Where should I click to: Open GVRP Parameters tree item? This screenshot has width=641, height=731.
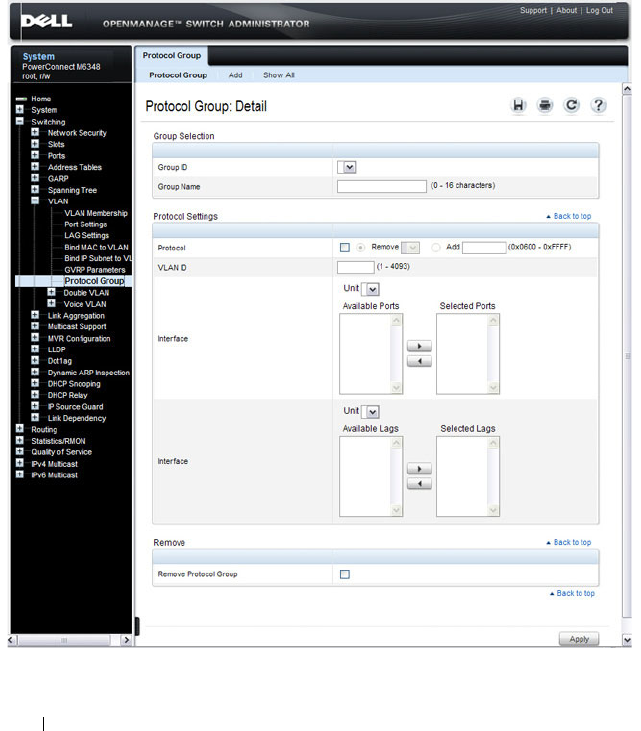point(95,270)
